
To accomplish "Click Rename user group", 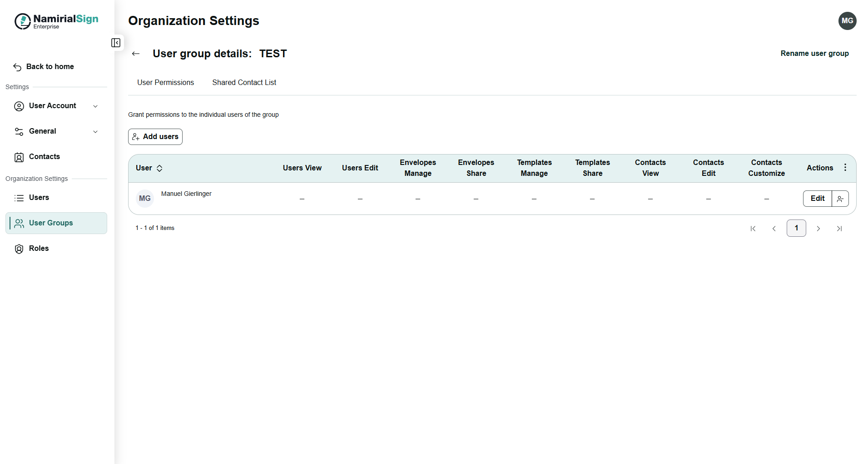I will click(814, 54).
